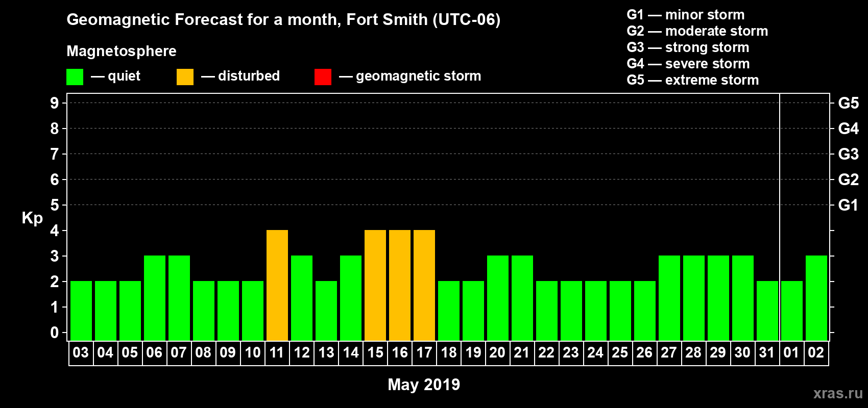Click date label 24 on the axis
Screen dimensions: 868x408
(x=595, y=352)
